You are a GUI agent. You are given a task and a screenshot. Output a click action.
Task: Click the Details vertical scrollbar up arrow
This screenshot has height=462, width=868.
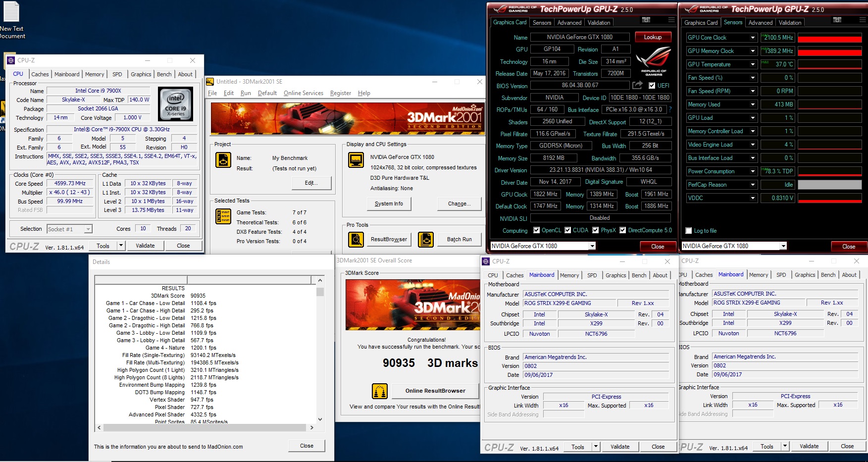320,280
